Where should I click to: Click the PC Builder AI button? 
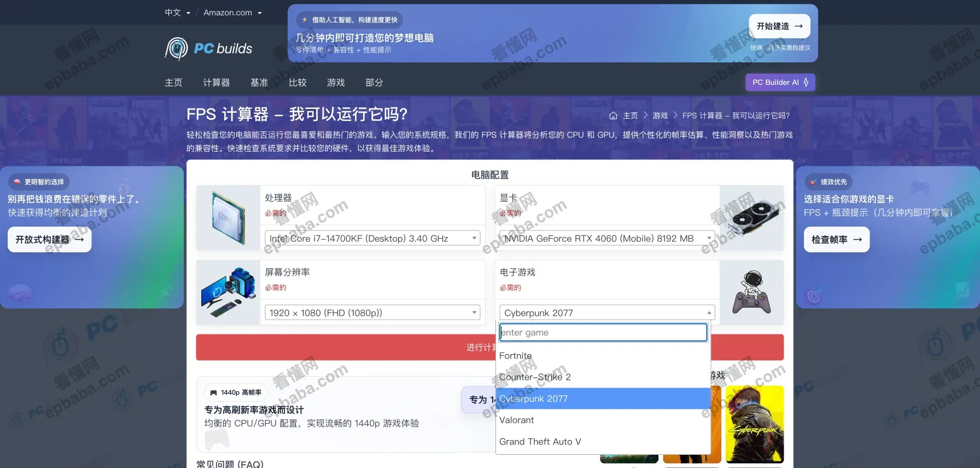[780, 82]
